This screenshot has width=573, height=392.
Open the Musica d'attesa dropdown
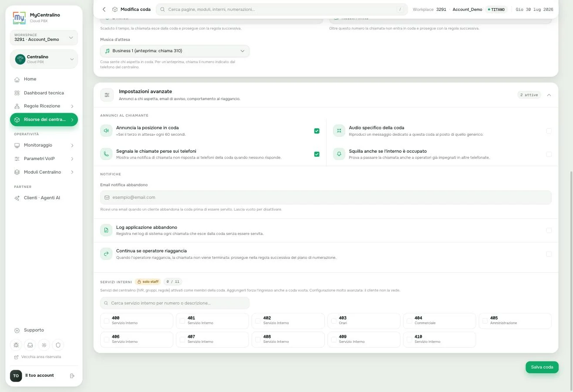tap(175, 51)
